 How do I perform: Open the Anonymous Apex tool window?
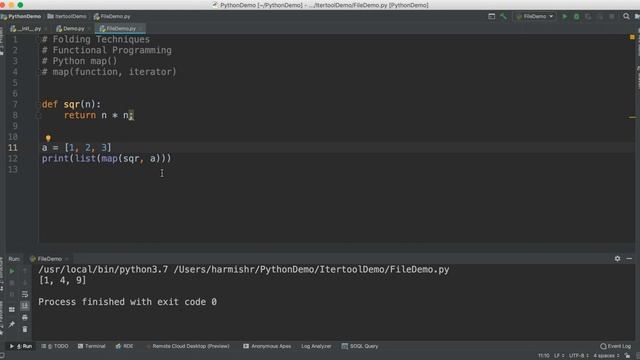click(x=267, y=346)
